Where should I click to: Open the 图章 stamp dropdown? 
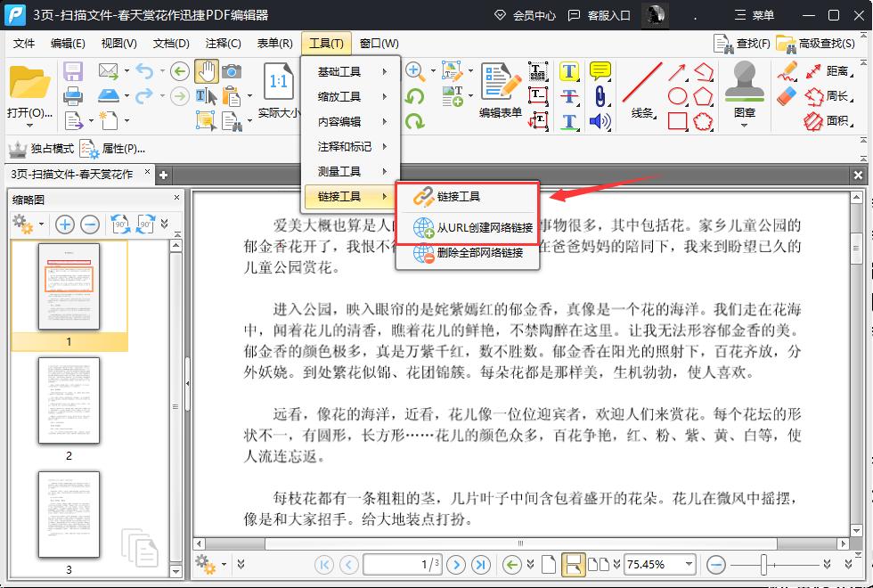pos(745,125)
